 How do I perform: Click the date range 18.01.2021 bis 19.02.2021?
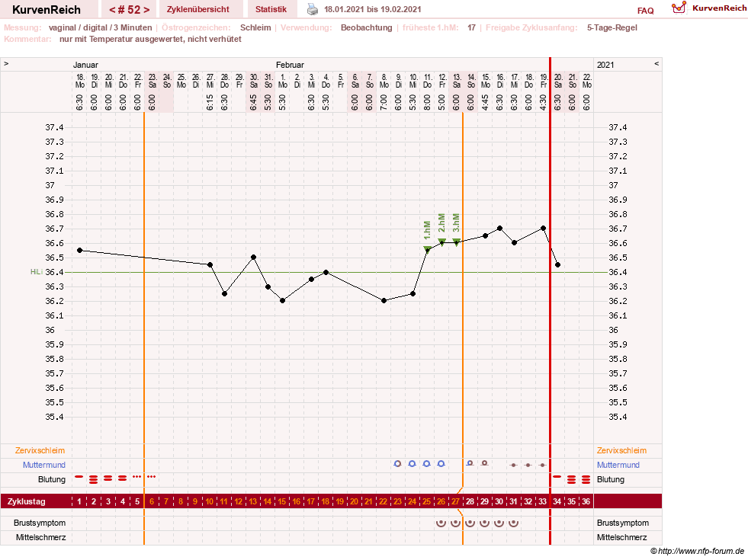pos(373,9)
